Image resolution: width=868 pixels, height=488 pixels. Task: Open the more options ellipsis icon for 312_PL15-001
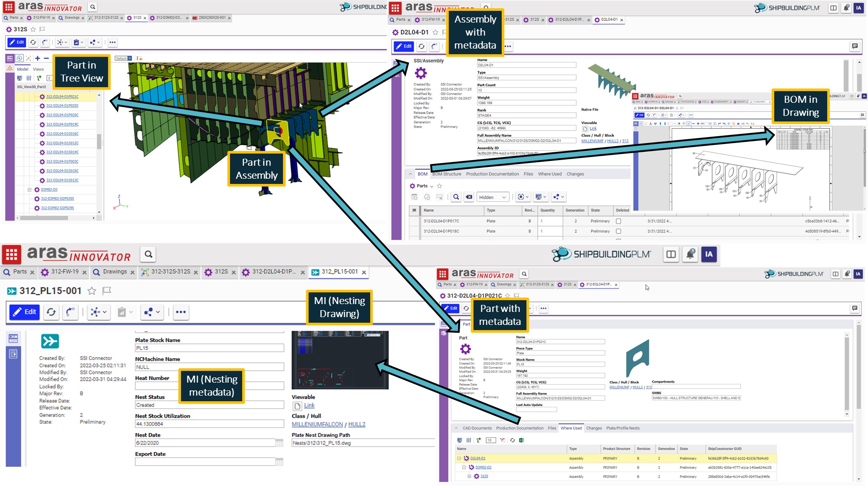(x=181, y=312)
